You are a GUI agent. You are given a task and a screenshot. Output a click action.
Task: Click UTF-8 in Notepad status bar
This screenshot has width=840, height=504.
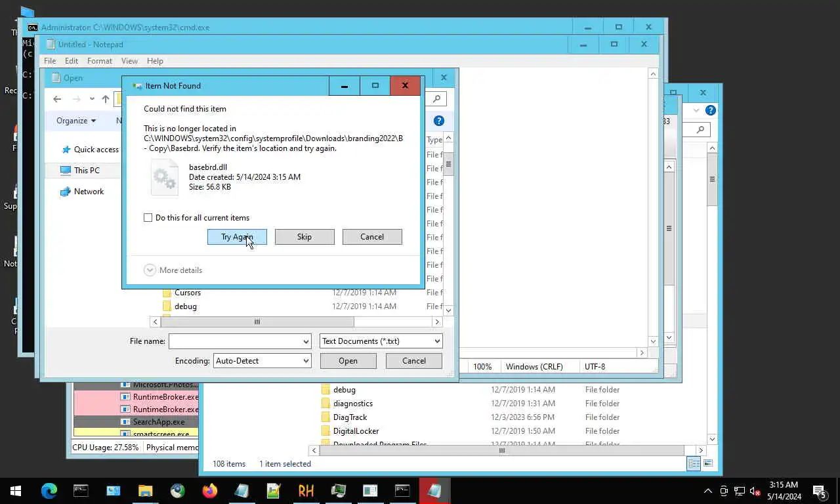point(595,366)
